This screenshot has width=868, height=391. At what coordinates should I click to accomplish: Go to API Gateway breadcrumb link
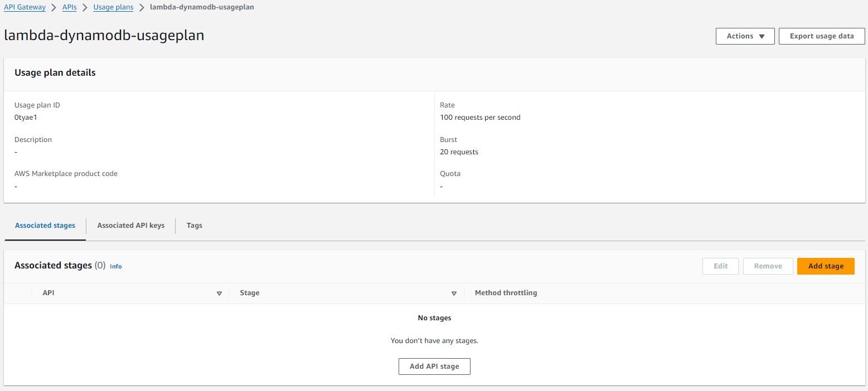pyautogui.click(x=25, y=7)
